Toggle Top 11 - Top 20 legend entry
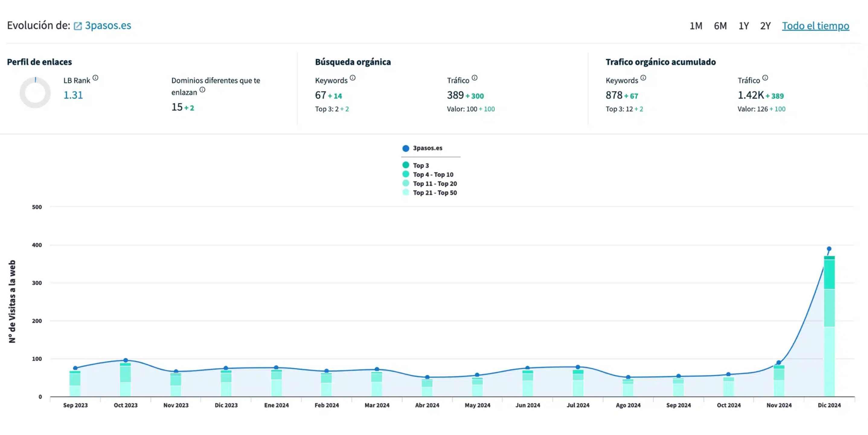Image resolution: width=868 pixels, height=435 pixels. [434, 183]
